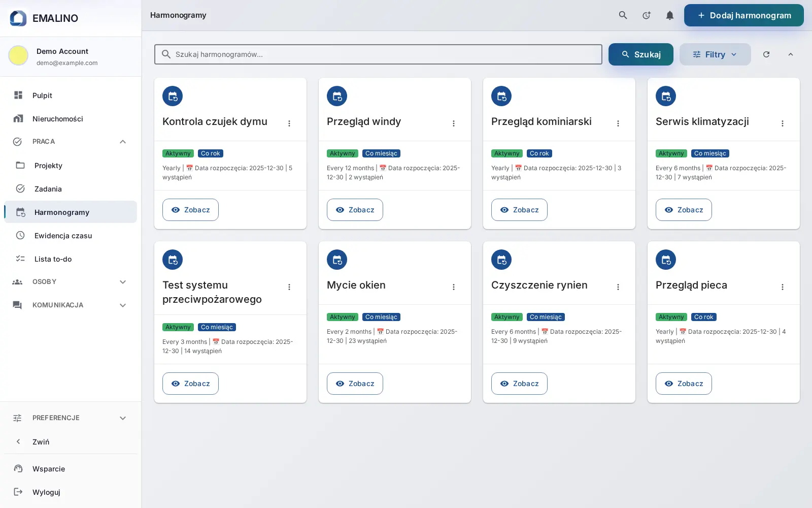Click the schedule icon on Kontrola czujek dymu card
Image resolution: width=812 pixels, height=508 pixels.
click(x=173, y=96)
